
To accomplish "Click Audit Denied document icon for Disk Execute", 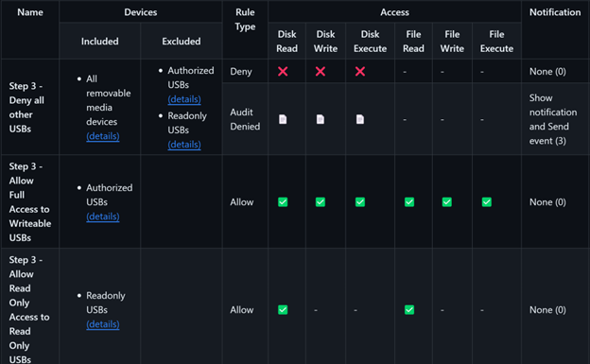I will click(359, 119).
